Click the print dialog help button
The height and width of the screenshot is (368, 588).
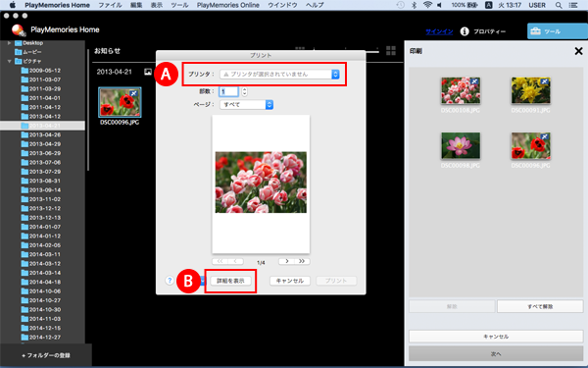click(170, 281)
